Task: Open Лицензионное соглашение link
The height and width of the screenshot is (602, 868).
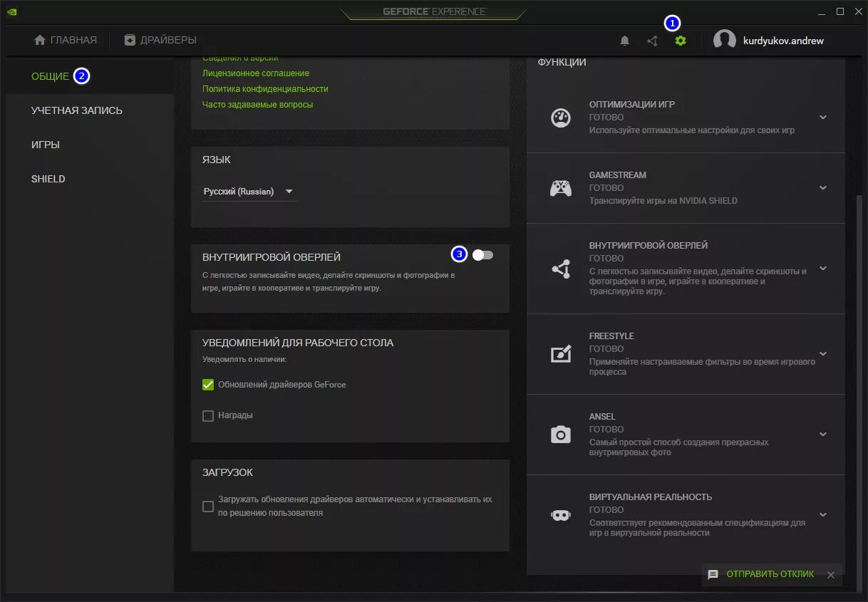Action: [256, 73]
